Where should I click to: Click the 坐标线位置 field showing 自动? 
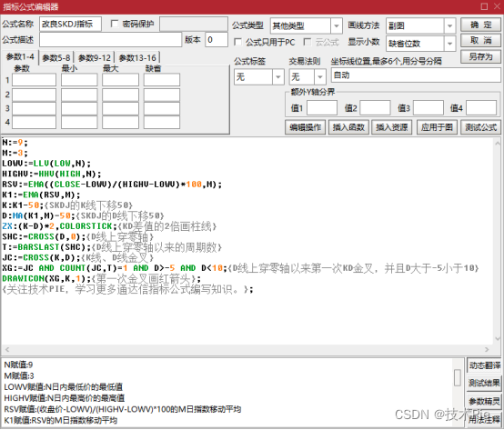(x=416, y=75)
